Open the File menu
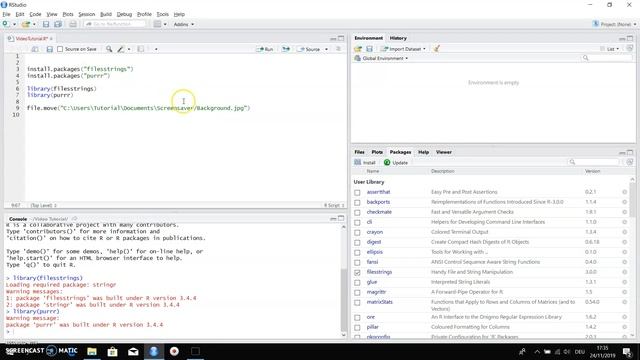The height and width of the screenshot is (360, 640). point(6,14)
